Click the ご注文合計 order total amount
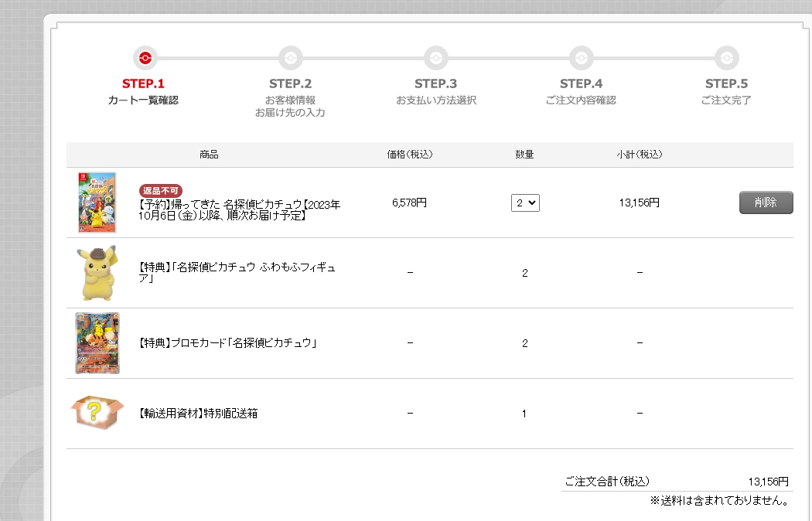812x521 pixels. pyautogui.click(x=768, y=482)
